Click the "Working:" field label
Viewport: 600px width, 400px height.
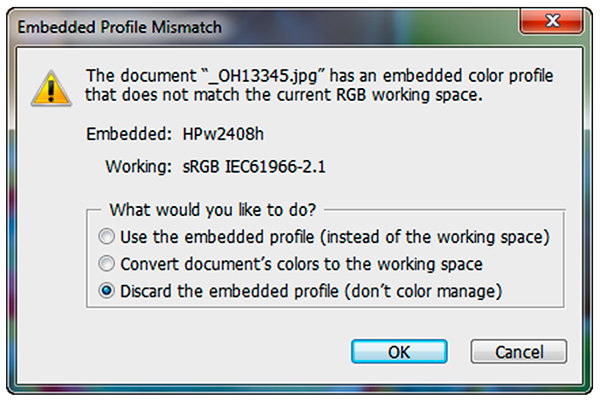pos(137,165)
